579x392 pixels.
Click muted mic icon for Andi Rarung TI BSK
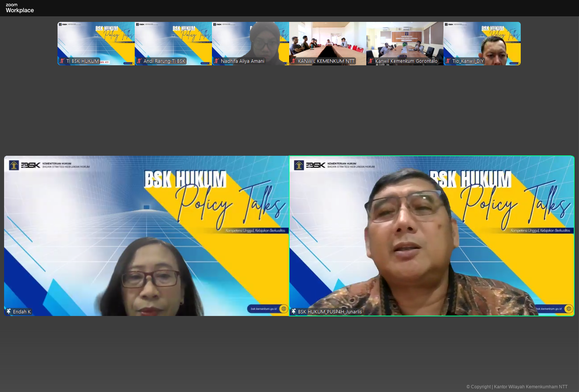139,61
